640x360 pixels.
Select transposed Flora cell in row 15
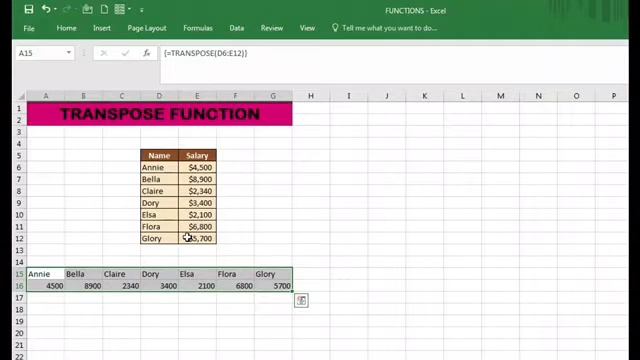point(235,274)
